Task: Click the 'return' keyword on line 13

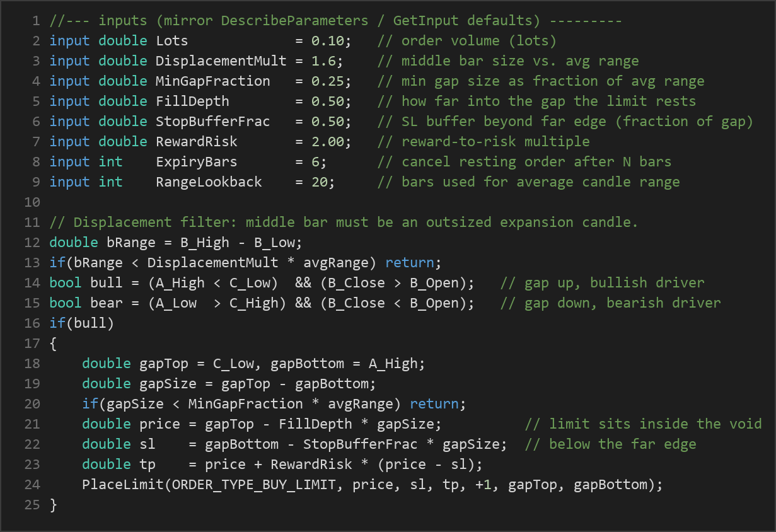Action: click(410, 263)
